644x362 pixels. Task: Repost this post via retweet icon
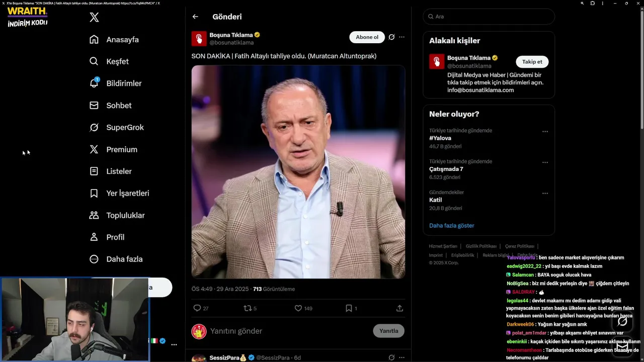[x=247, y=308]
